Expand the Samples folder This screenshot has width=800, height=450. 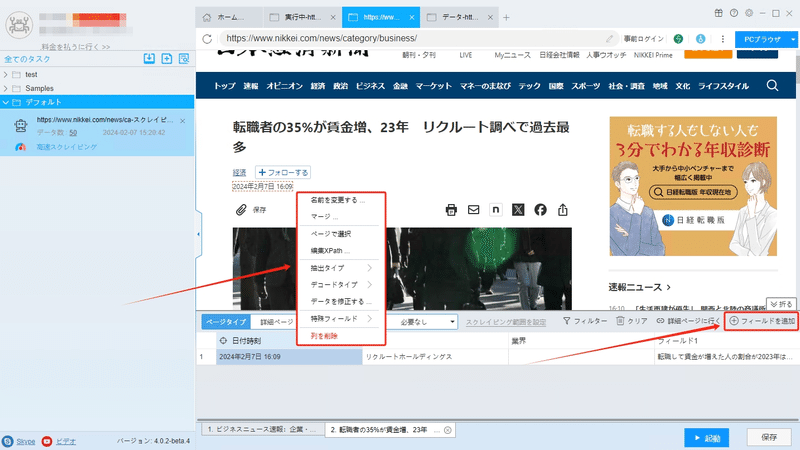(5, 88)
